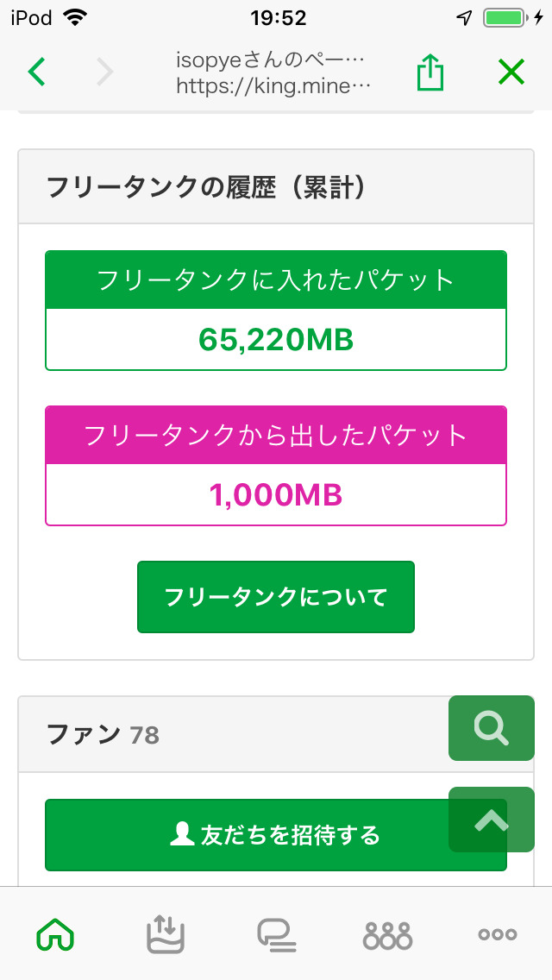The image size is (552, 980).
Task: Tap the page URL address text
Action: (273, 86)
